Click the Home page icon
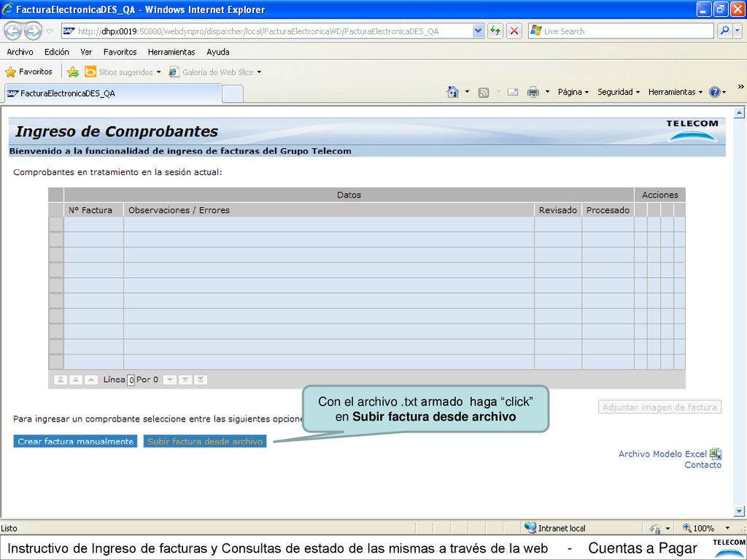This screenshot has height=560, width=747. (453, 92)
